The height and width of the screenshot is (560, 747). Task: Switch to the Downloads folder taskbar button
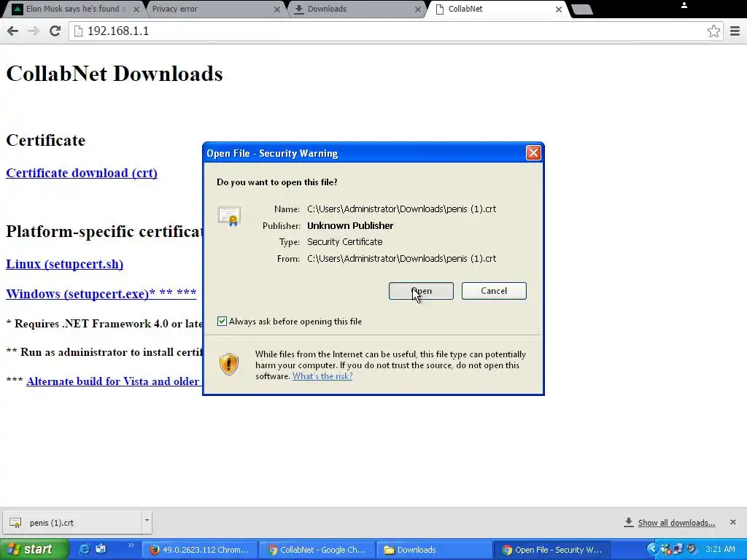pos(434,550)
